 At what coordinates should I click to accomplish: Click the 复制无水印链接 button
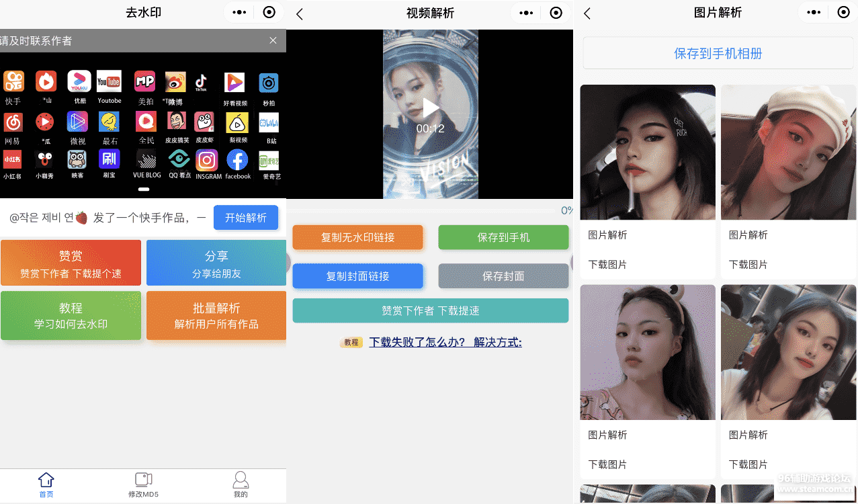pyautogui.click(x=357, y=237)
